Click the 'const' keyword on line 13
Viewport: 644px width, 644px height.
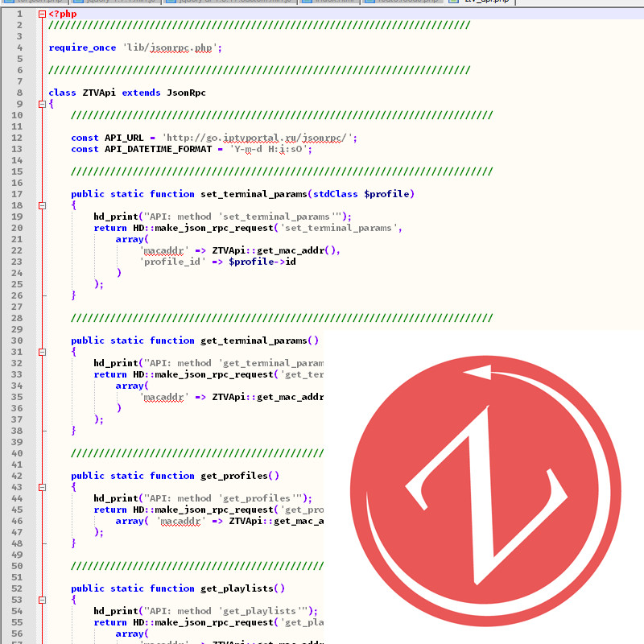(85, 149)
